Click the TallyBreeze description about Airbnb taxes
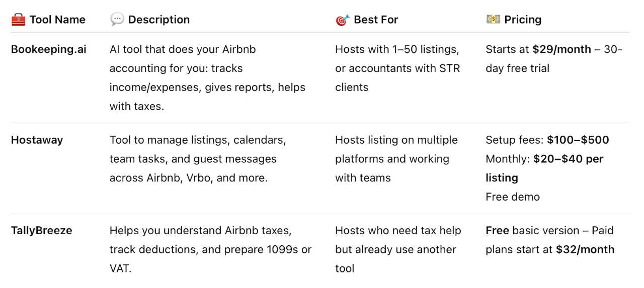The image size is (644, 288). 210,249
